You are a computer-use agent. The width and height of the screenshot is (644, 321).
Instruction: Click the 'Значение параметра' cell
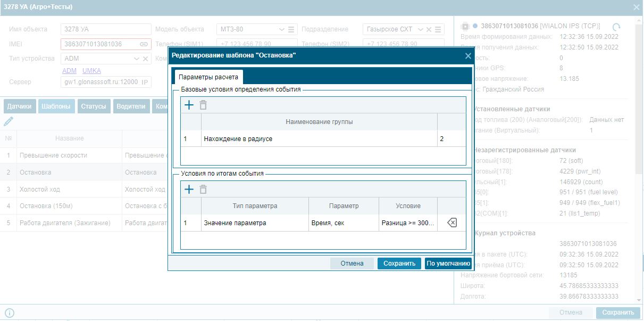[255, 223]
